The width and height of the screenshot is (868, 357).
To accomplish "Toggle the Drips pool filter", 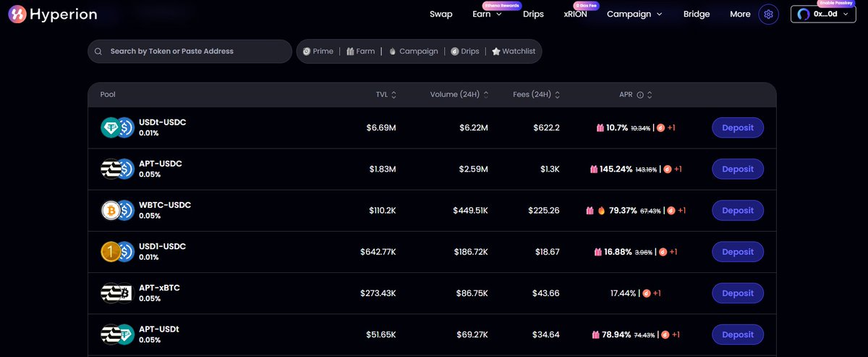I will click(x=464, y=51).
